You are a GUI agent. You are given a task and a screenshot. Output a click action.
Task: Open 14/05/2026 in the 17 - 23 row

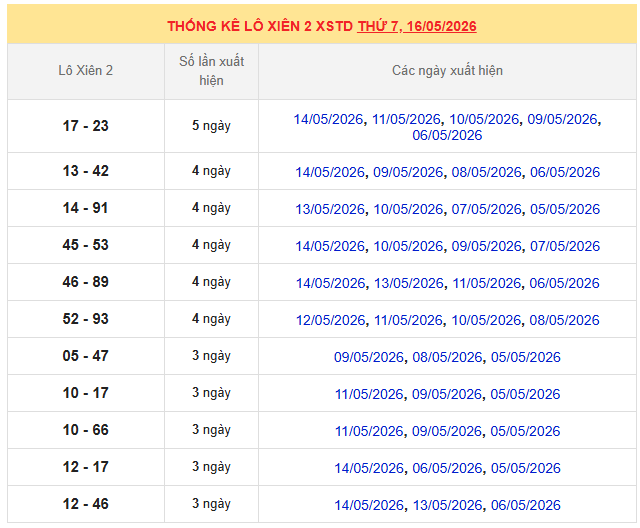pos(328,119)
